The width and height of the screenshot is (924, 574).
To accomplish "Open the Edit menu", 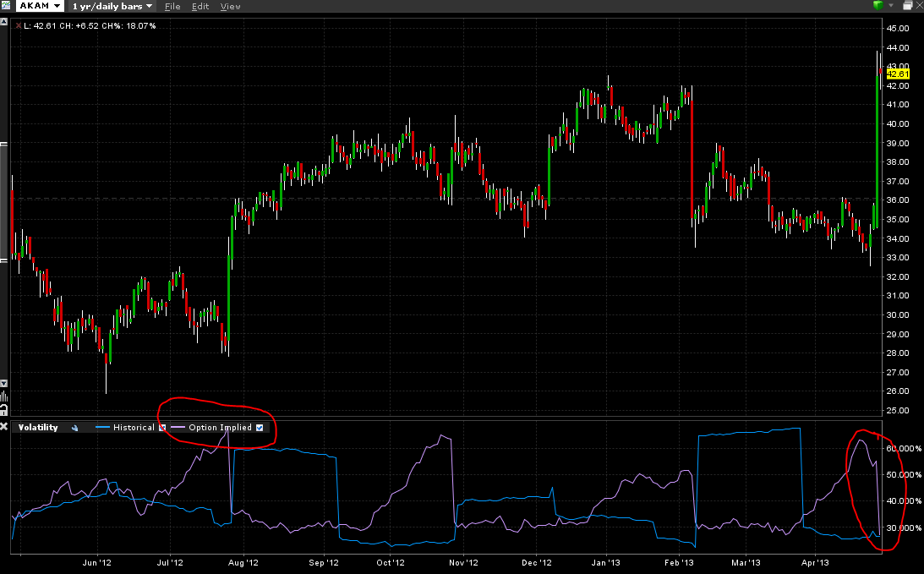I will pos(200,7).
